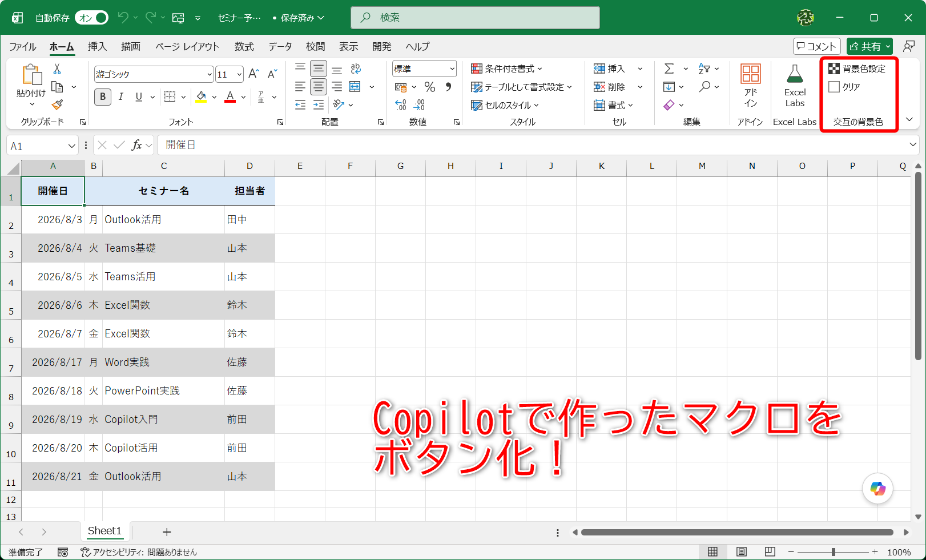Toggle right text alignment
The image size is (926, 560).
[x=337, y=87]
